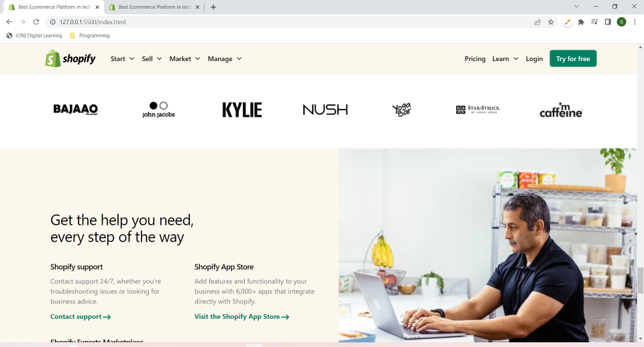This screenshot has height=347, width=644.
Task: Click the Shopify App Store heading
Action: [224, 267]
